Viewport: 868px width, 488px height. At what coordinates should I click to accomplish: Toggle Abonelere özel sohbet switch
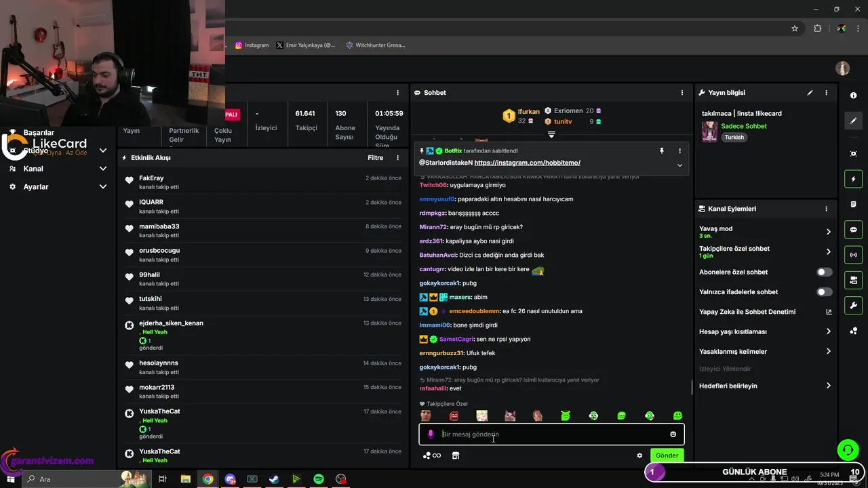coord(824,272)
